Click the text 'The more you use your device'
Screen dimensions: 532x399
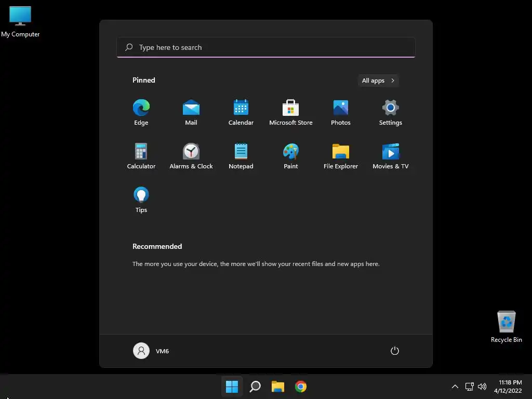pos(175,263)
